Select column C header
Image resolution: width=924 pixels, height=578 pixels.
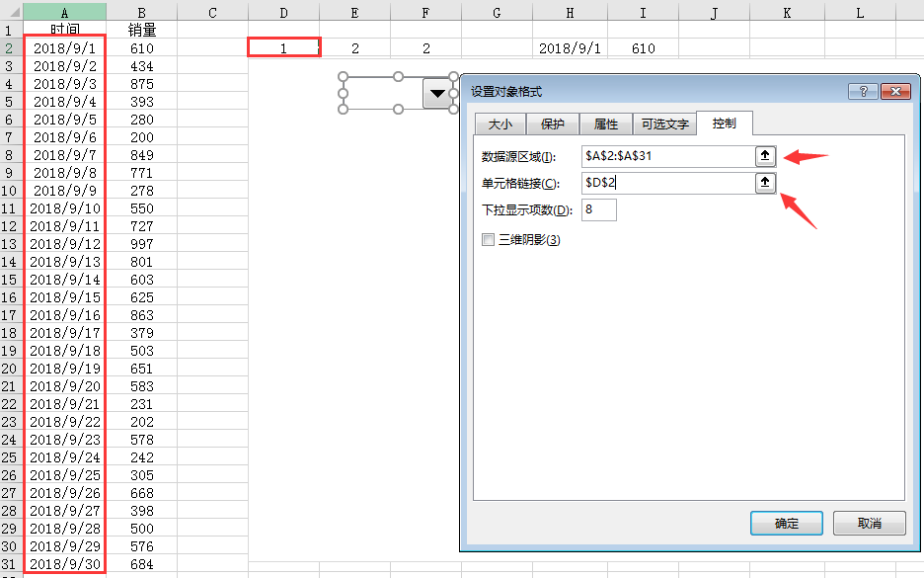coord(212,13)
